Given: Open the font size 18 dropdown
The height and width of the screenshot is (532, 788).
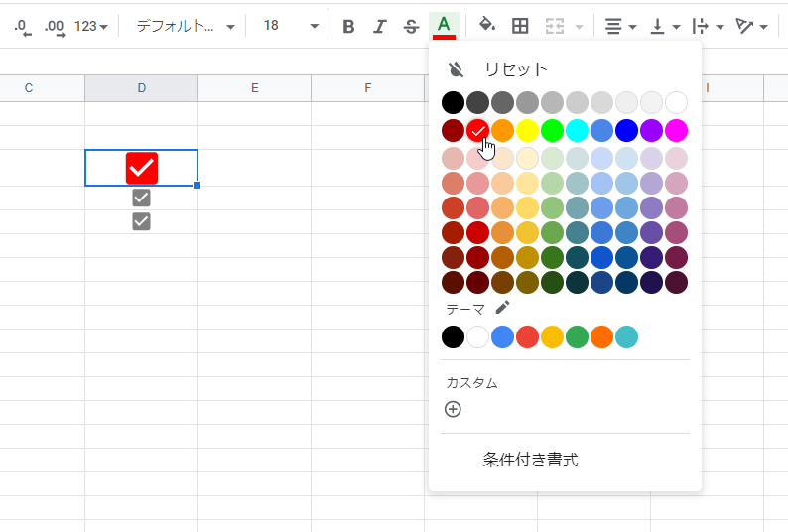Looking at the screenshot, I should tap(291, 26).
